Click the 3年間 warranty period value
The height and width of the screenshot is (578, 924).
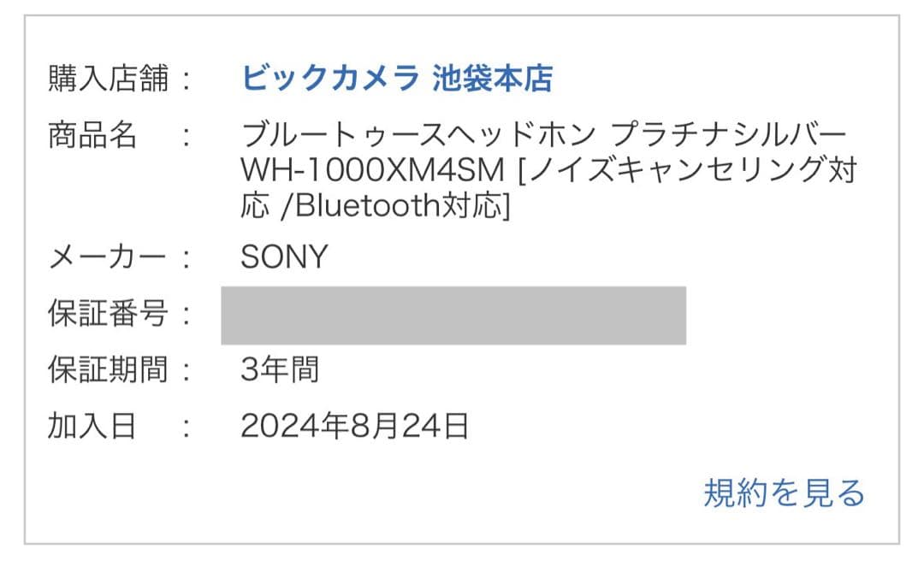[280, 369]
